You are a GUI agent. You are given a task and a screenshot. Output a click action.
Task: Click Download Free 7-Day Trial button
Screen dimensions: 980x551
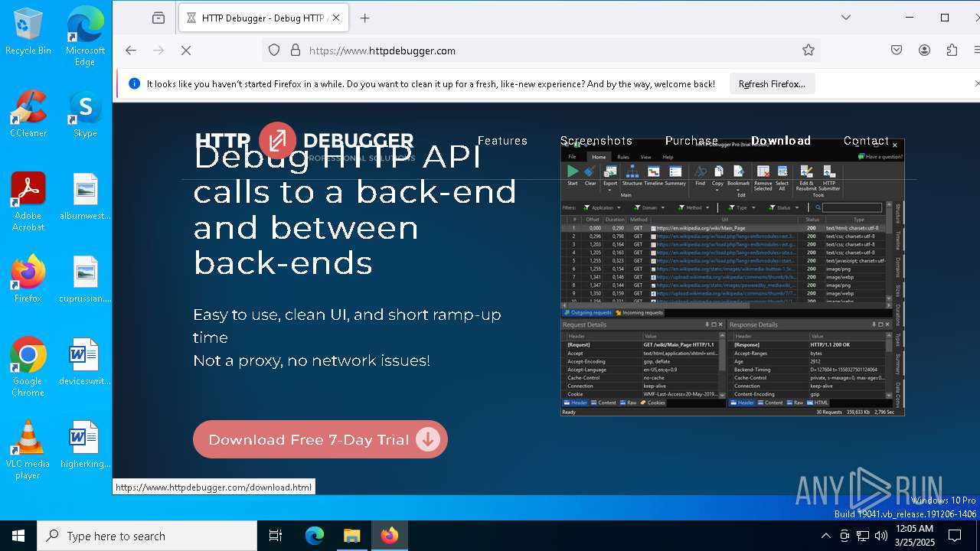pyautogui.click(x=320, y=439)
